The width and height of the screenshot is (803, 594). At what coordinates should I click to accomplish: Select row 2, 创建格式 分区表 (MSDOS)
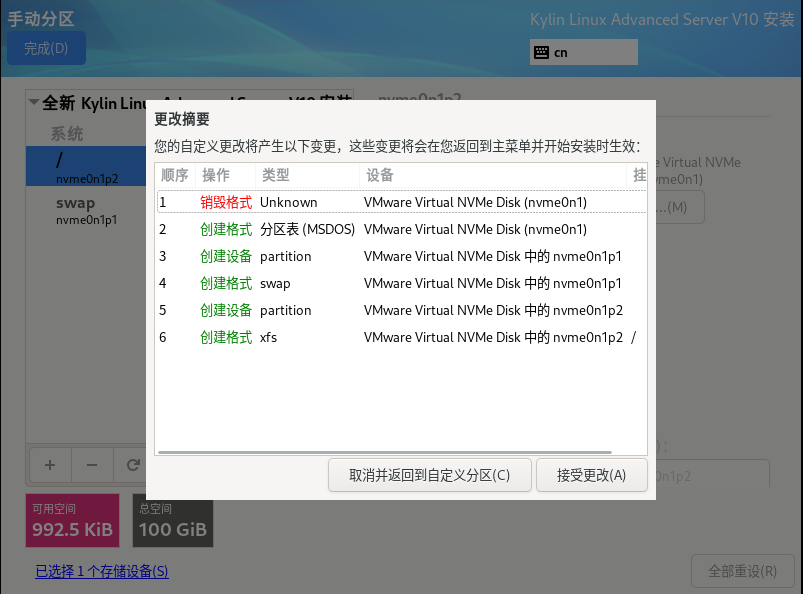pyautogui.click(x=402, y=229)
